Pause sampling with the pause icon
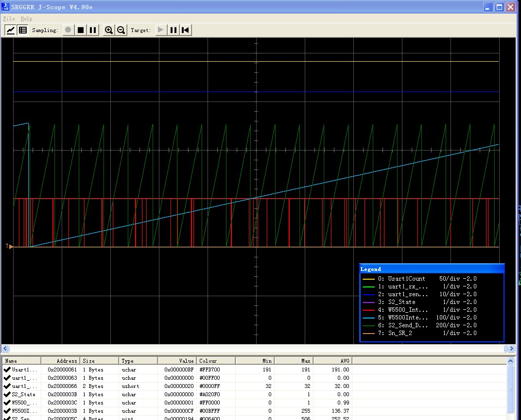The height and width of the screenshot is (420, 521). point(93,30)
